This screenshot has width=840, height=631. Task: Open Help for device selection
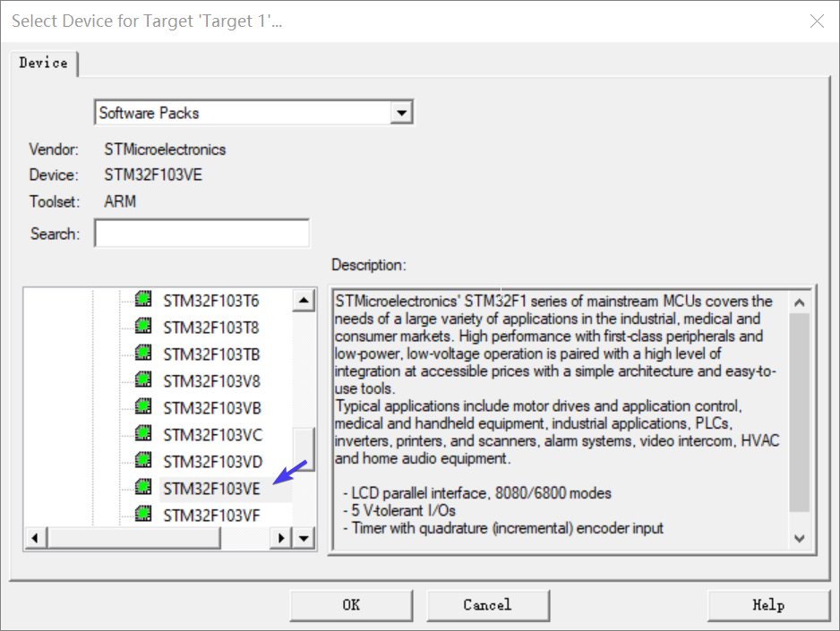[x=768, y=605]
